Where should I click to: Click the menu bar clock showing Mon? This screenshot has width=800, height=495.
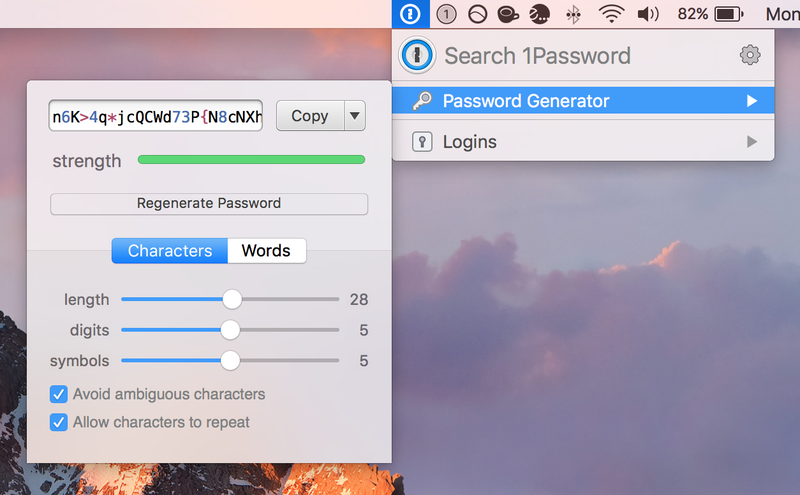(783, 14)
